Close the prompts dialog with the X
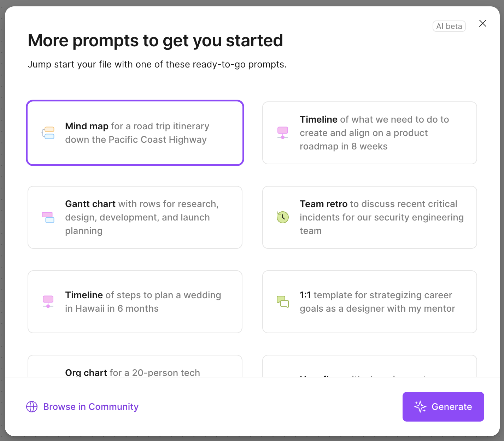 tap(482, 23)
